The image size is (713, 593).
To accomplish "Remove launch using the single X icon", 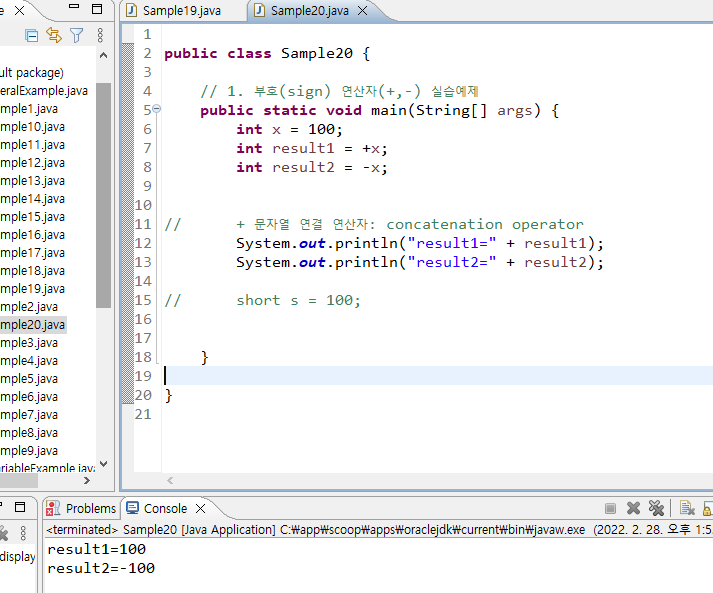I will point(633,508).
